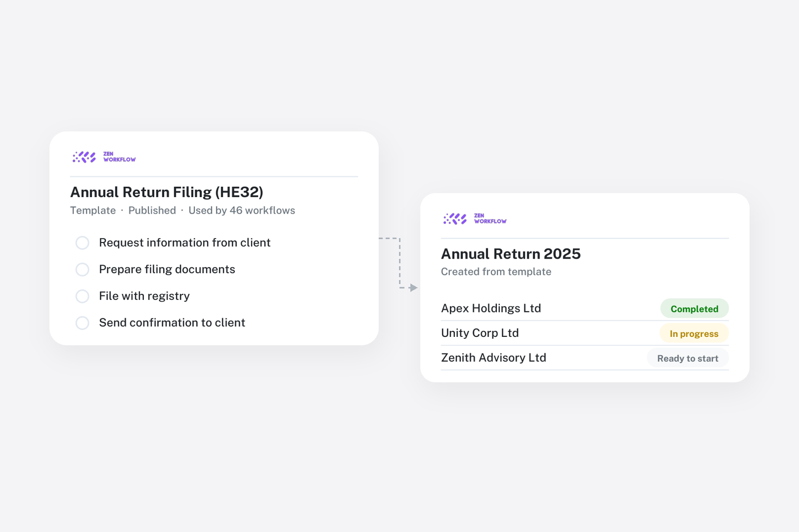Viewport: 799px width, 532px height.
Task: Click the Zen Workflow logo in the template card
Action: coord(104,157)
